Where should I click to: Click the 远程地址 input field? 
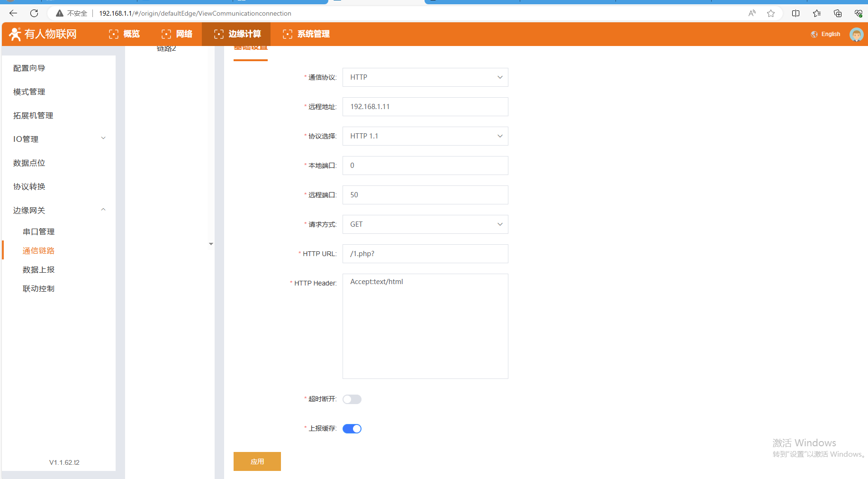tap(425, 107)
